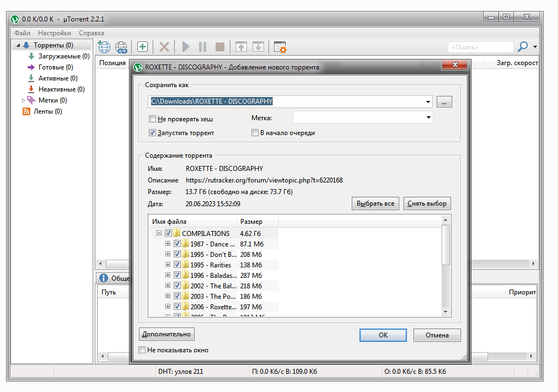Expand the 1987 - Dance folder
Screen dimensions: 558x392
(x=168, y=244)
